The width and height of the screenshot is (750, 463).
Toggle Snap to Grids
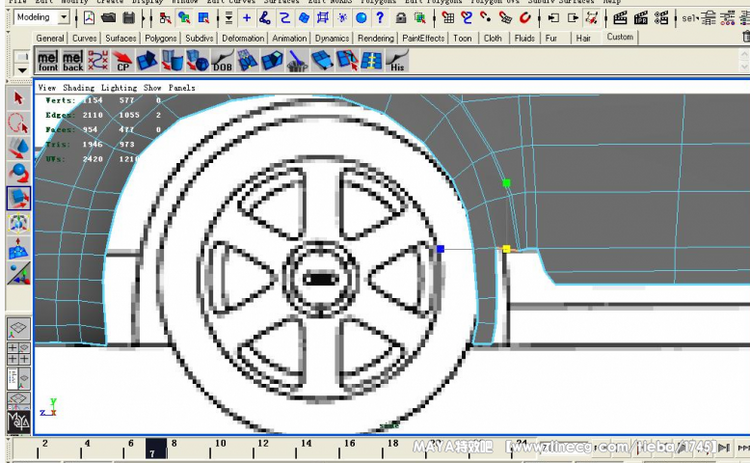448,18
